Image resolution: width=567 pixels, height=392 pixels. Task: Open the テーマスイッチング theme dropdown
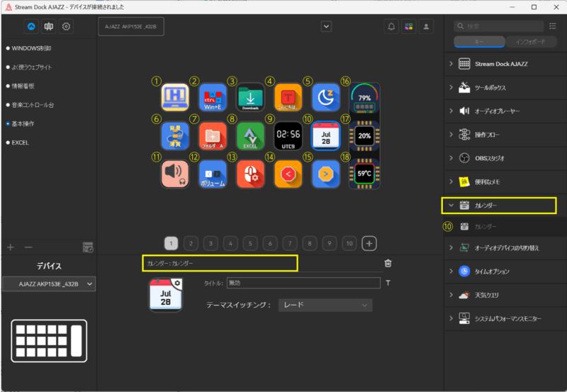pyautogui.click(x=325, y=306)
